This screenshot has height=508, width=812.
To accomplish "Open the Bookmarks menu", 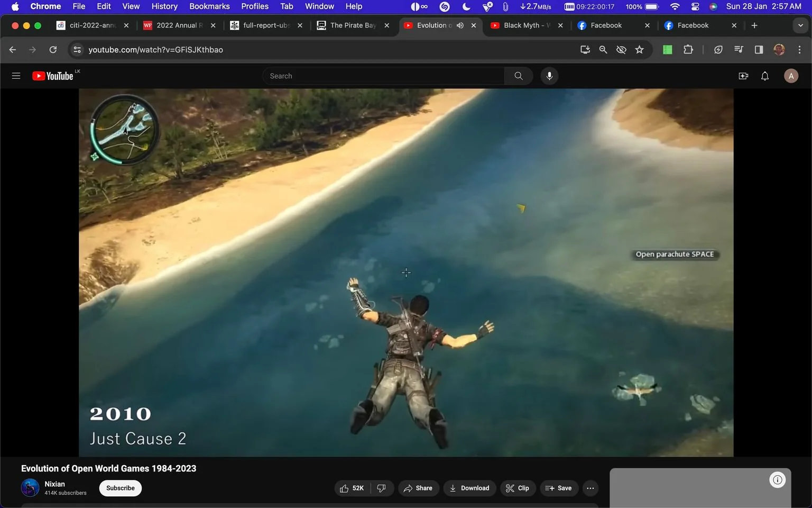I will [x=209, y=6].
